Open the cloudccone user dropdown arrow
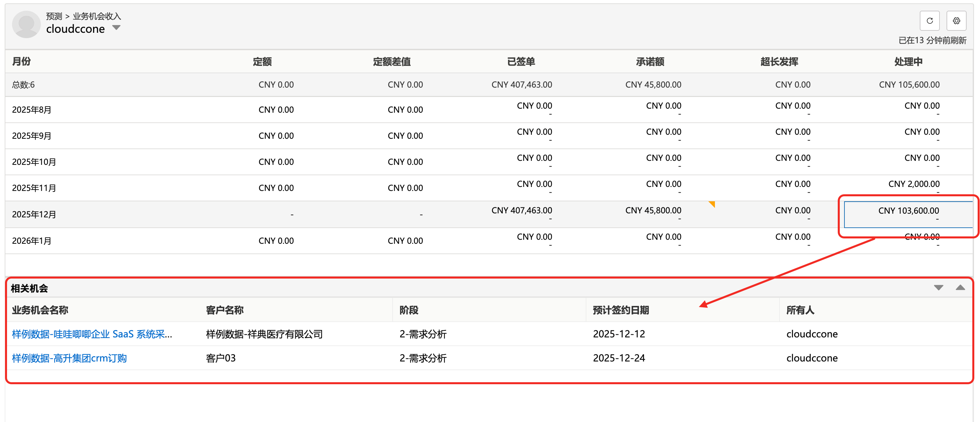The height and width of the screenshot is (422, 980). (x=116, y=28)
